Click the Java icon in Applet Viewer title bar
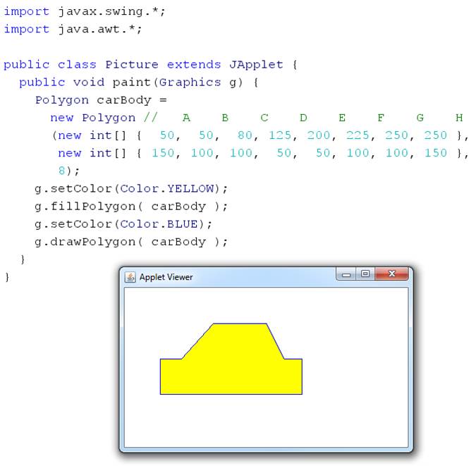 (130, 277)
